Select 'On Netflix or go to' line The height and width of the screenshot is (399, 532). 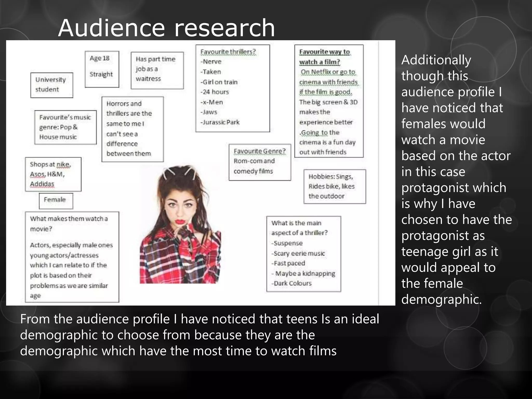tap(328, 72)
